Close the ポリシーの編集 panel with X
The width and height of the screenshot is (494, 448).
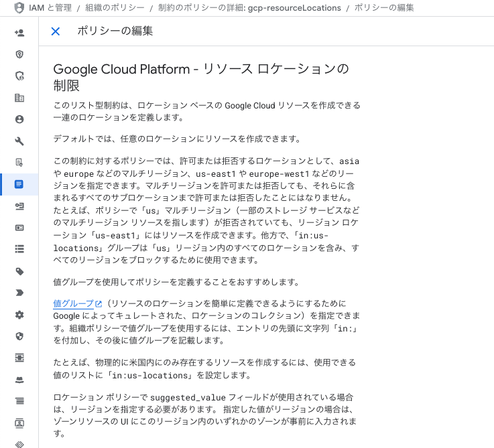[x=56, y=31]
